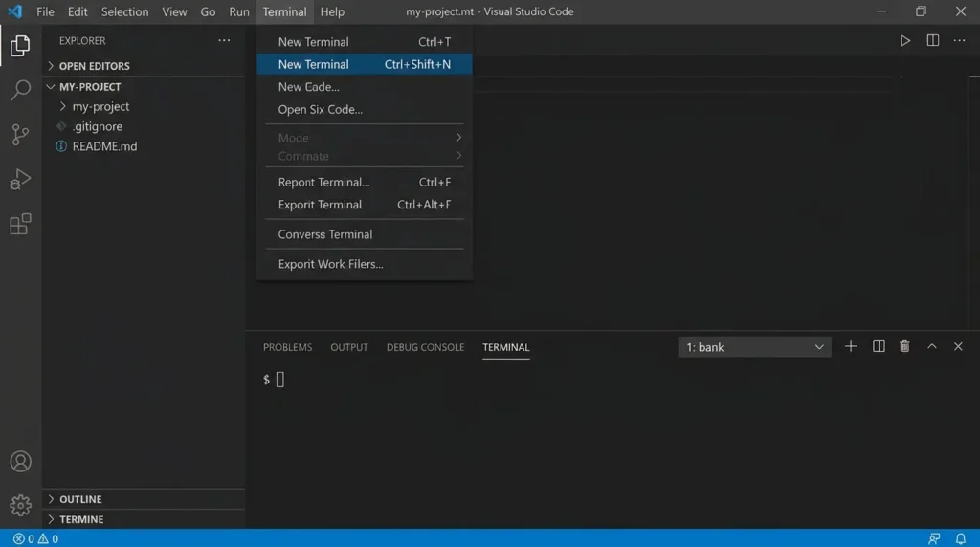Click the README.md info icon
980x547 pixels.
coord(61,146)
